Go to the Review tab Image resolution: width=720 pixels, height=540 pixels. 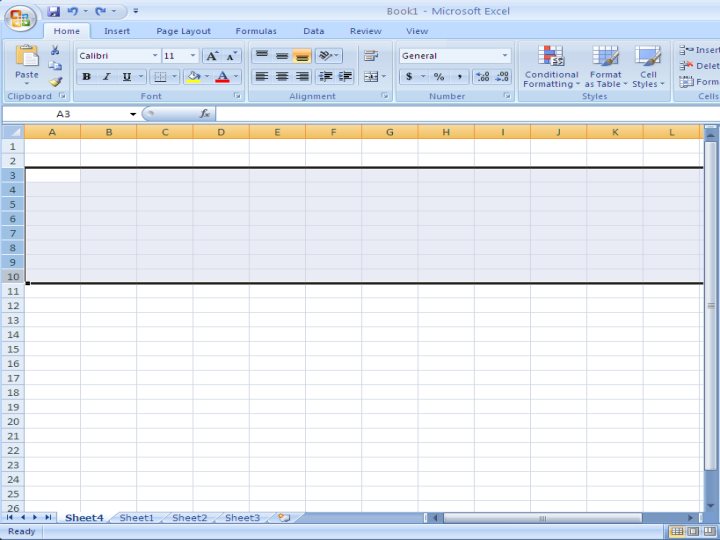(366, 31)
